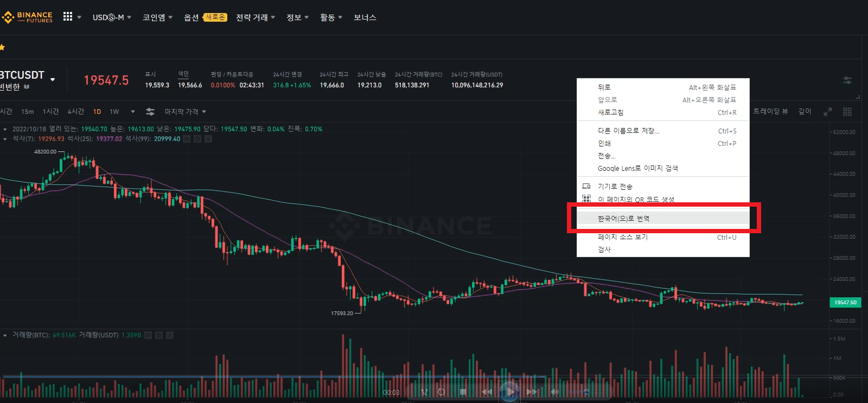Open the preferences icon at far right

pyautogui.click(x=847, y=80)
